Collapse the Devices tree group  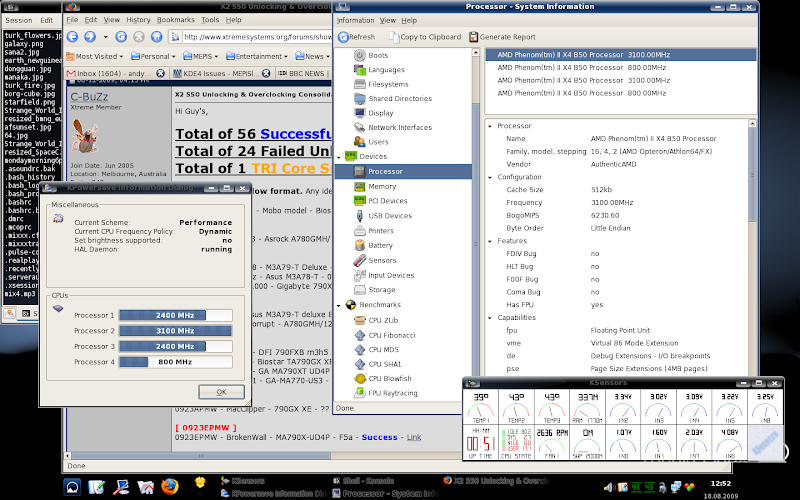339,157
